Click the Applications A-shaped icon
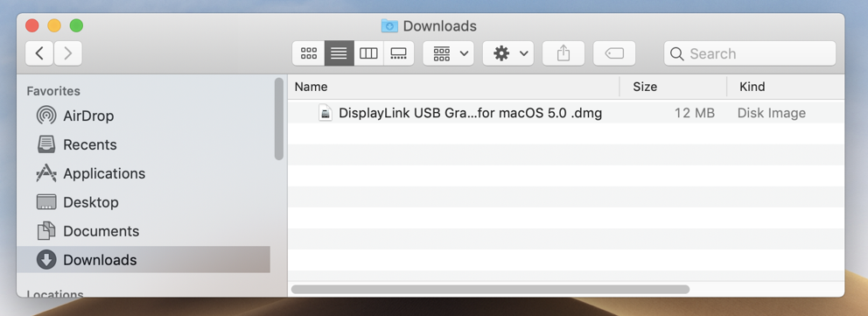 click(46, 173)
